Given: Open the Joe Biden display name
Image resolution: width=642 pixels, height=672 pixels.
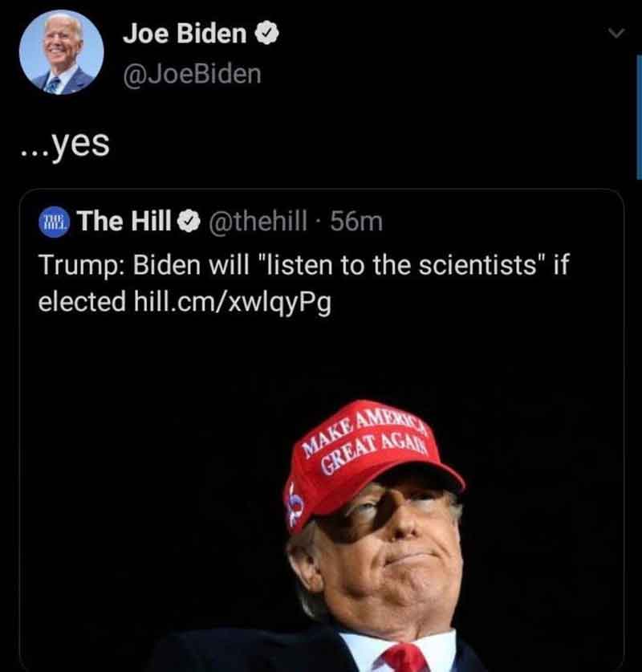Looking at the screenshot, I should (185, 33).
